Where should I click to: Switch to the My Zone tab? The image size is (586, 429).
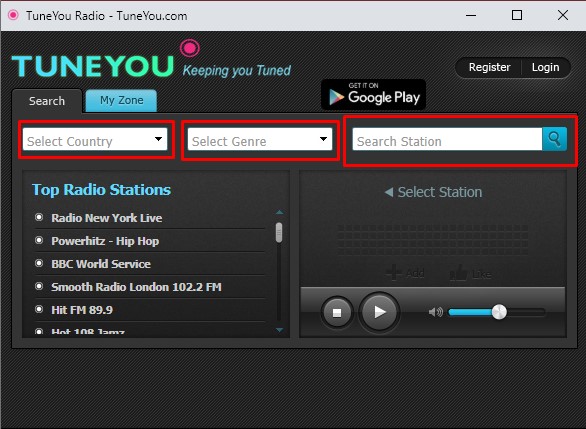(121, 100)
